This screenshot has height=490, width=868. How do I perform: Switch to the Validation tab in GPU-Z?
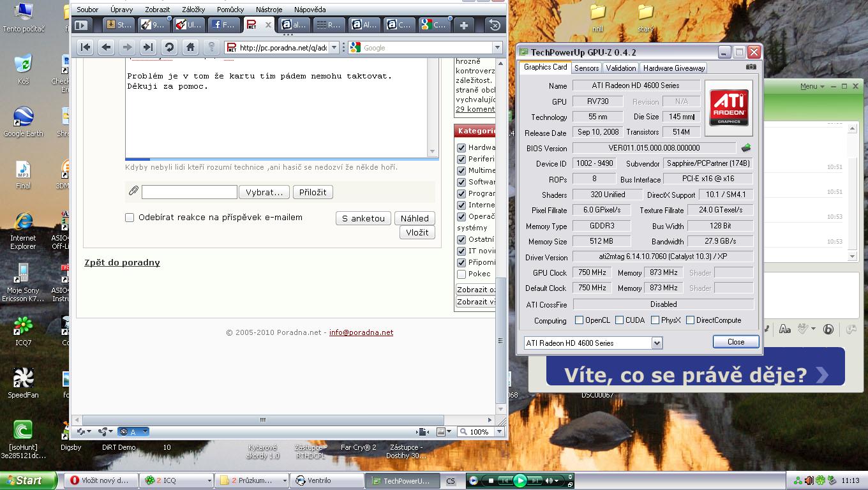pos(621,68)
